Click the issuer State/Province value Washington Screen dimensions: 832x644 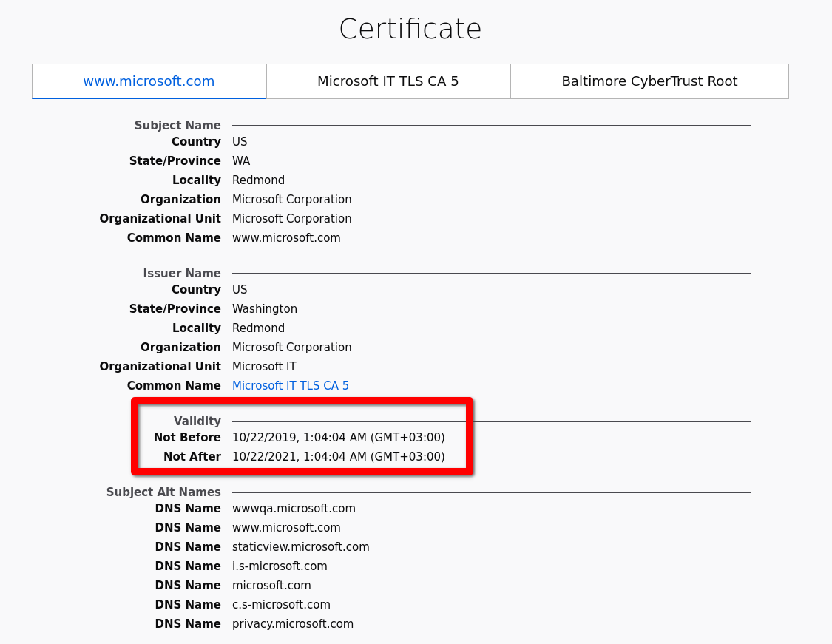coord(265,309)
